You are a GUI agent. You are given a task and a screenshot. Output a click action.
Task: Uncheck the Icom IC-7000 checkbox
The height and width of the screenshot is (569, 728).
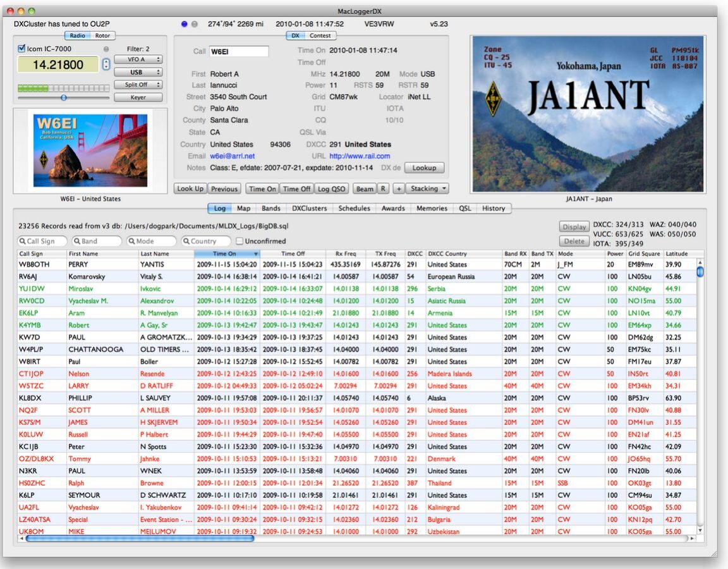[x=21, y=49]
